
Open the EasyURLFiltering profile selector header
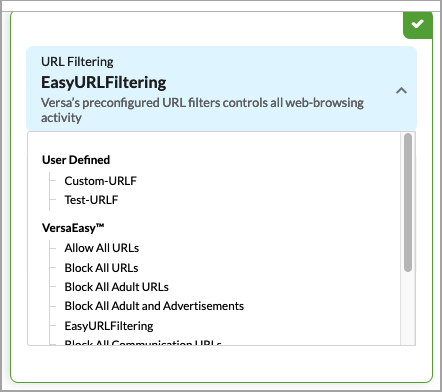click(x=221, y=89)
